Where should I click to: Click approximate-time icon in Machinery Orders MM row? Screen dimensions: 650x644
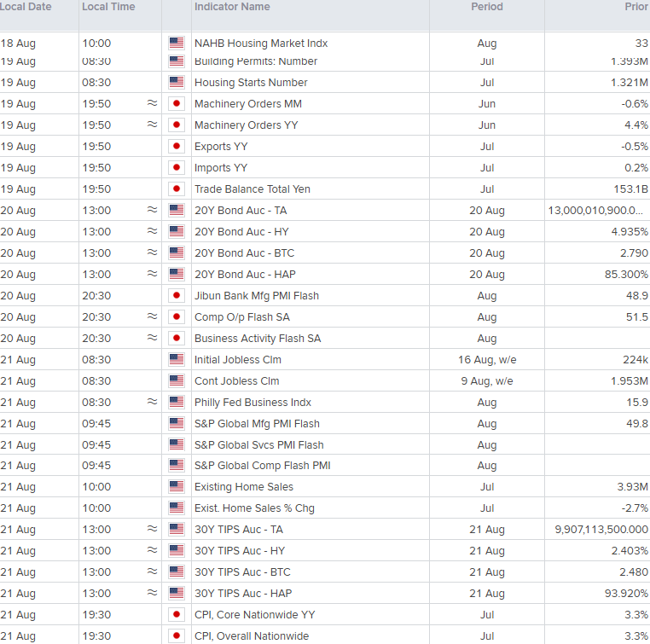152,102
